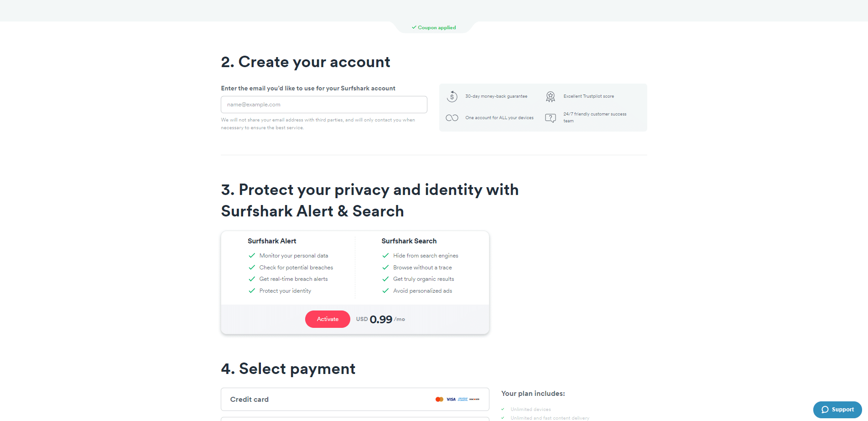Image resolution: width=868 pixels, height=421 pixels.
Task: Activate the Surfshark Alert & Search add-on
Action: 327,319
